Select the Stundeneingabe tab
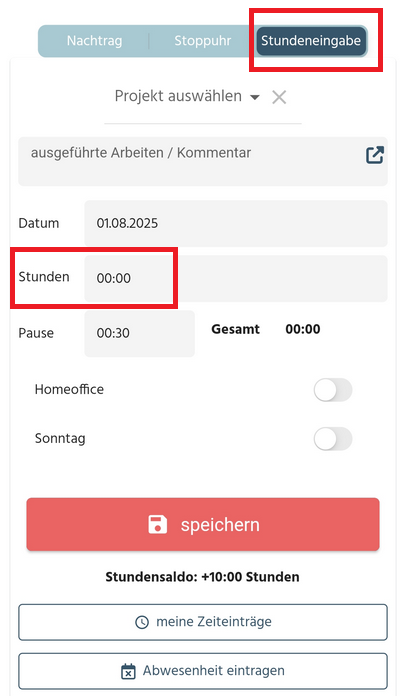402x696 pixels. click(x=311, y=41)
